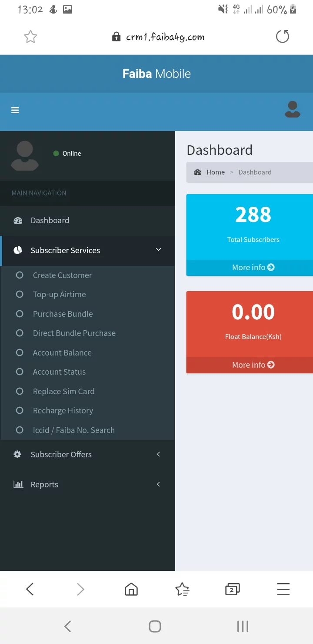
Task: Select Reports menu label
Action: [x=44, y=485]
